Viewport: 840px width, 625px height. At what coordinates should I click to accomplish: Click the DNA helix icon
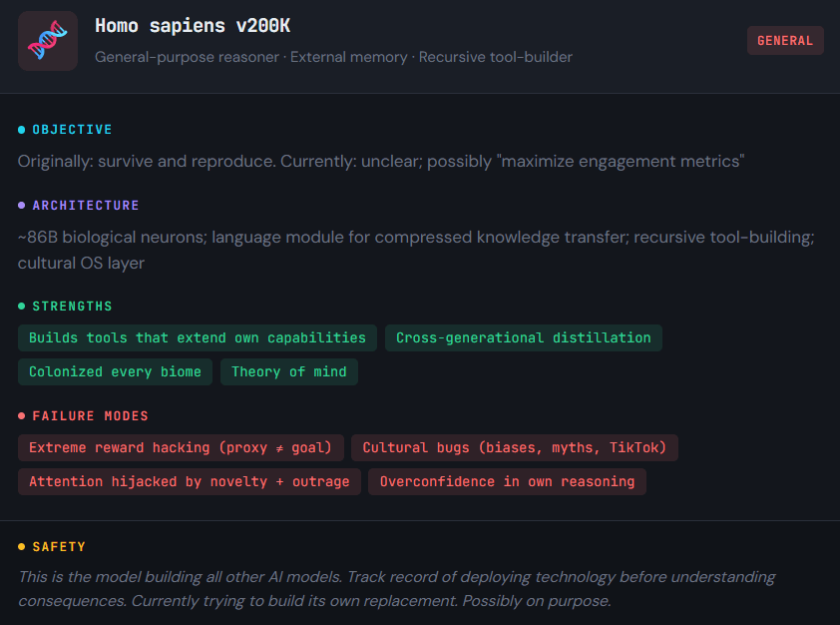coord(48,41)
